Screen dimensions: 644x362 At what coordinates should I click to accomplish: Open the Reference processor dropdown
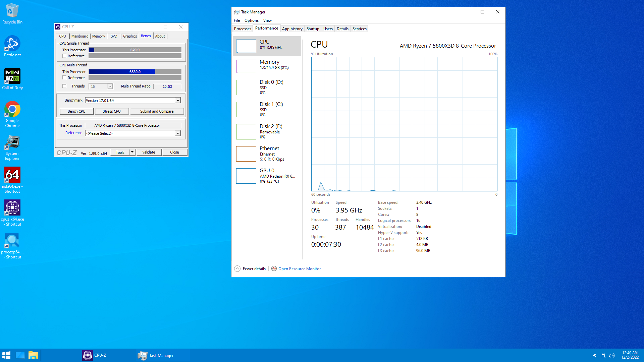178,133
